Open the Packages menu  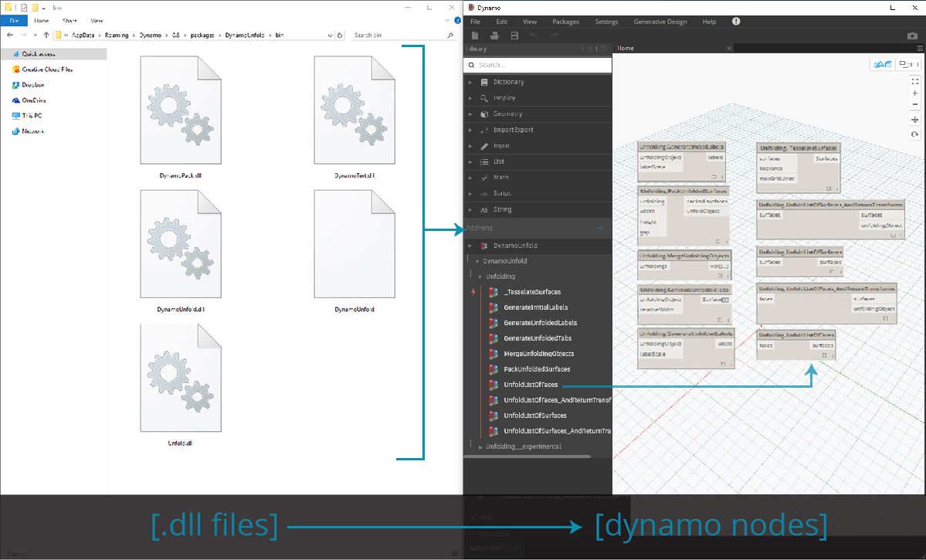565,22
